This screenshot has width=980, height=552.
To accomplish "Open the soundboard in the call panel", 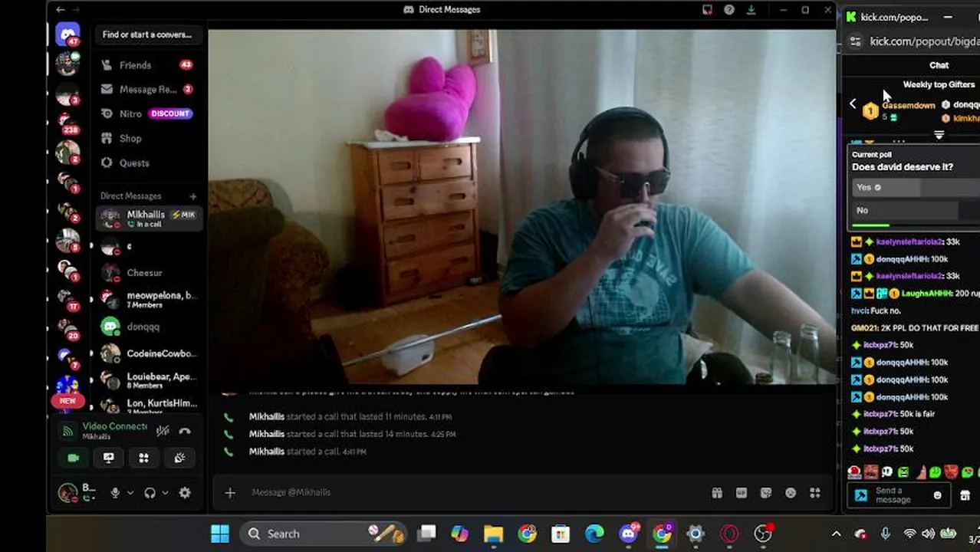I will [179, 458].
